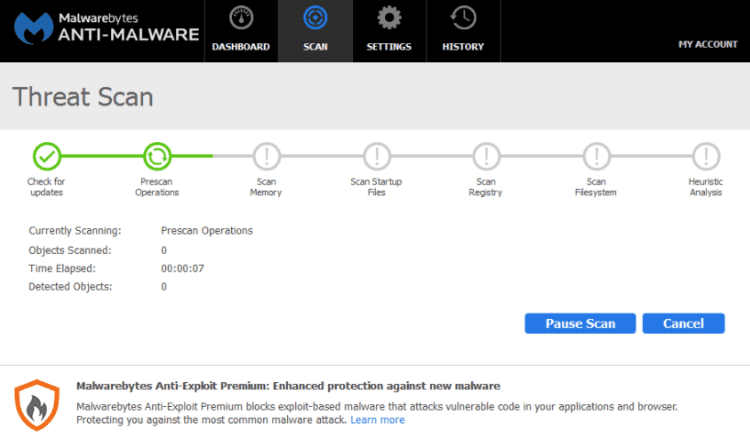The image size is (750, 439).
Task: Click the Check for updates checkmark icon
Action: pos(47,156)
